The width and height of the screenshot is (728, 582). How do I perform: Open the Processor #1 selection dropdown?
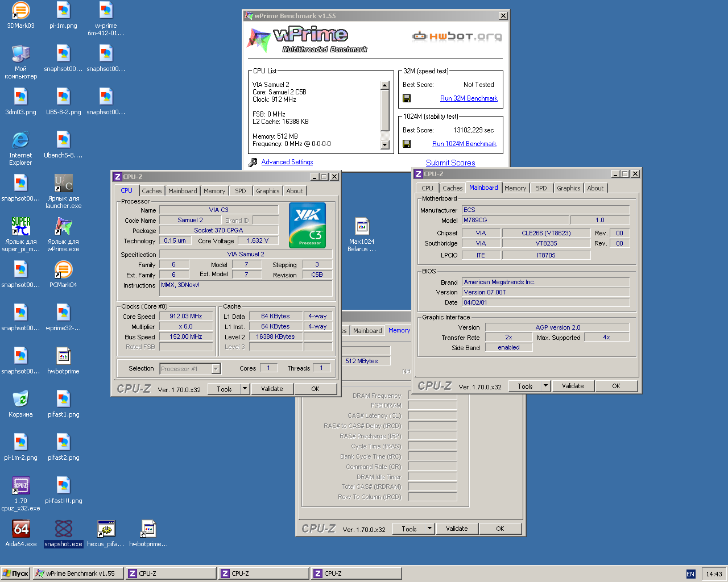pyautogui.click(x=216, y=369)
